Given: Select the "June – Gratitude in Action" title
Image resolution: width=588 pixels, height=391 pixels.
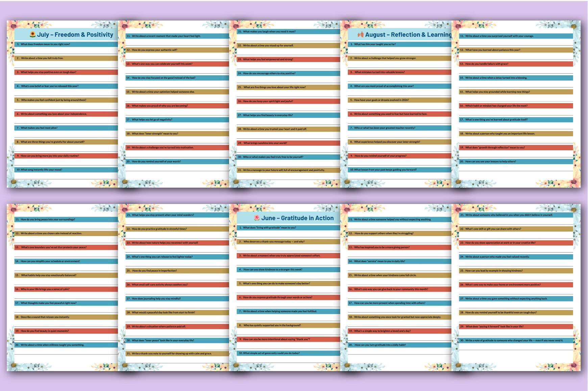Looking at the screenshot, I should pos(297,218).
